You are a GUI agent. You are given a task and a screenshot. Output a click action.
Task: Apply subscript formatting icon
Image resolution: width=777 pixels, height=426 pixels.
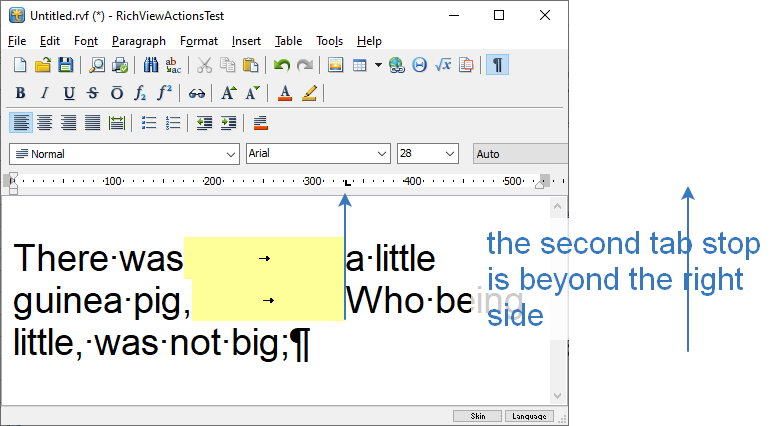point(141,94)
